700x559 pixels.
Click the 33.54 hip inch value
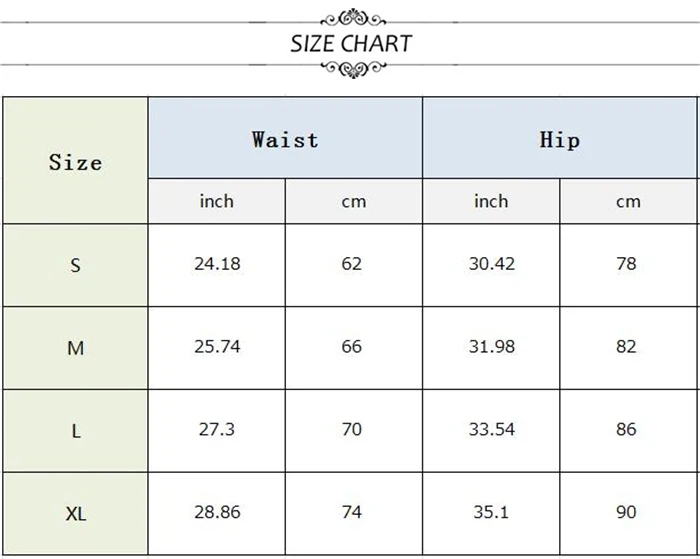492,430
